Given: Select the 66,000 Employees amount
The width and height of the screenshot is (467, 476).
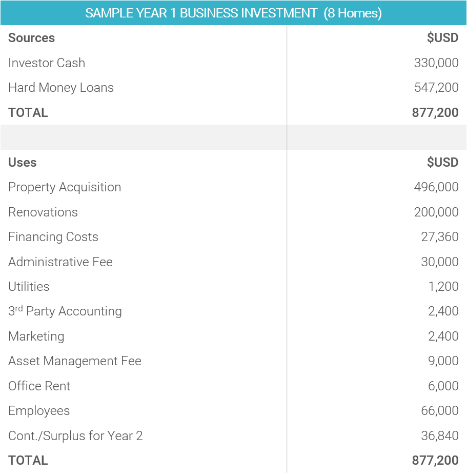Looking at the screenshot, I should pyautogui.click(x=440, y=411).
